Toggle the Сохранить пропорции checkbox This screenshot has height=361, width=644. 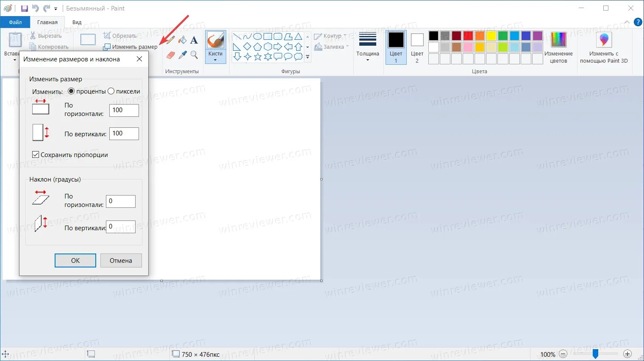36,155
